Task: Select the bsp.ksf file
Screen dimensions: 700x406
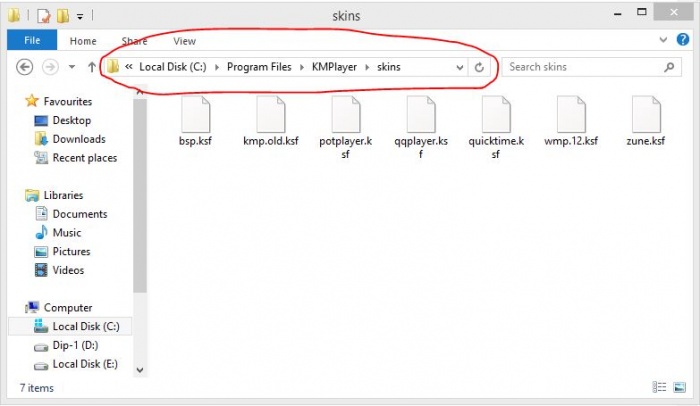Action: pyautogui.click(x=195, y=121)
